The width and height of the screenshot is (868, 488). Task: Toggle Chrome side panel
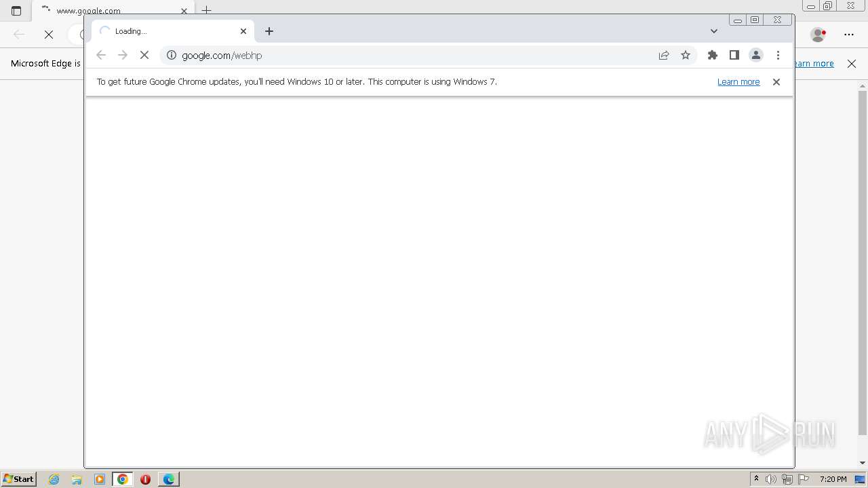pos(734,55)
